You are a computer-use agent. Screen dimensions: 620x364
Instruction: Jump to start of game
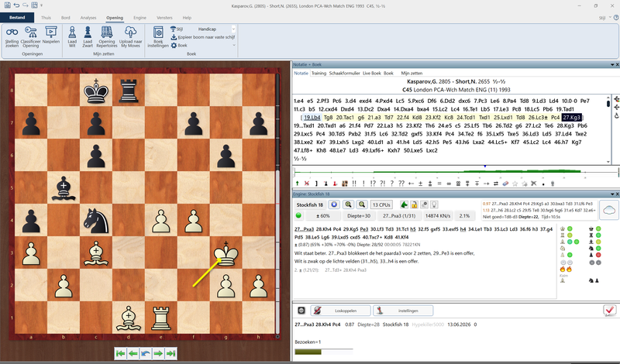(121, 353)
